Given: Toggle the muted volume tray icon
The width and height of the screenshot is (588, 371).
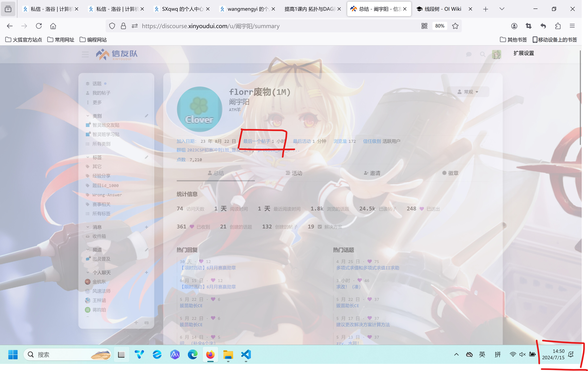Looking at the screenshot, I should 522,354.
